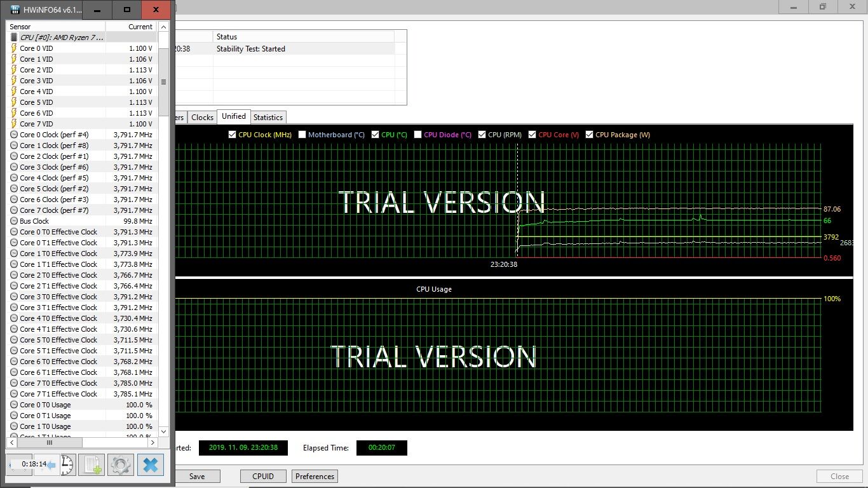Image resolution: width=868 pixels, height=488 pixels.
Task: Restore down the background stability test window
Action: (x=823, y=6)
